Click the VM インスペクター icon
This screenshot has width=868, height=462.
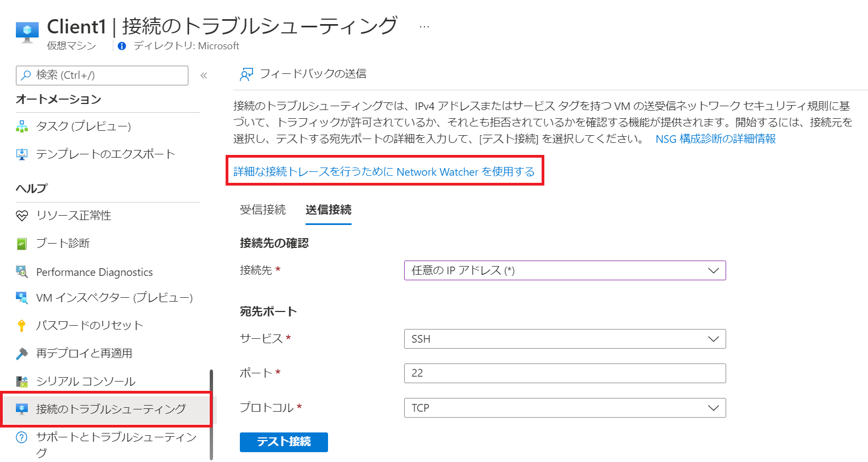tap(22, 298)
